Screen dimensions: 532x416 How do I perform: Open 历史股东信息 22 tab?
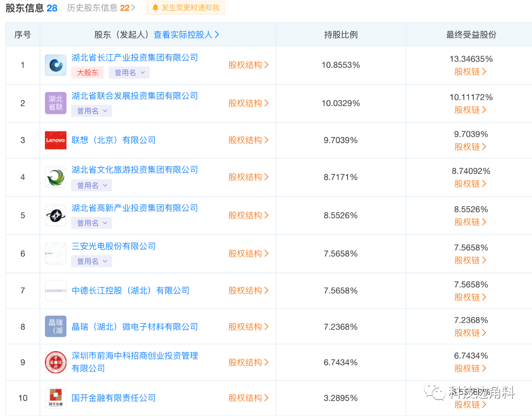coord(101,8)
